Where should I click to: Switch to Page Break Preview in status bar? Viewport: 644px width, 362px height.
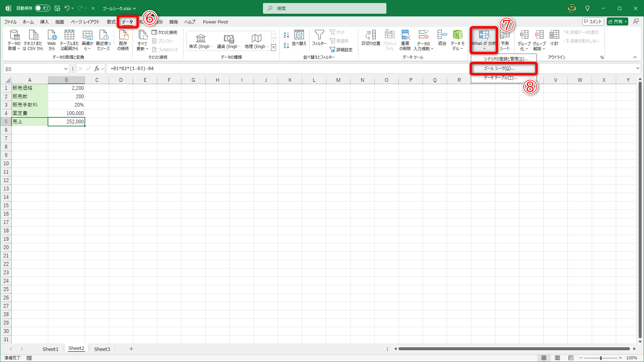click(x=571, y=358)
